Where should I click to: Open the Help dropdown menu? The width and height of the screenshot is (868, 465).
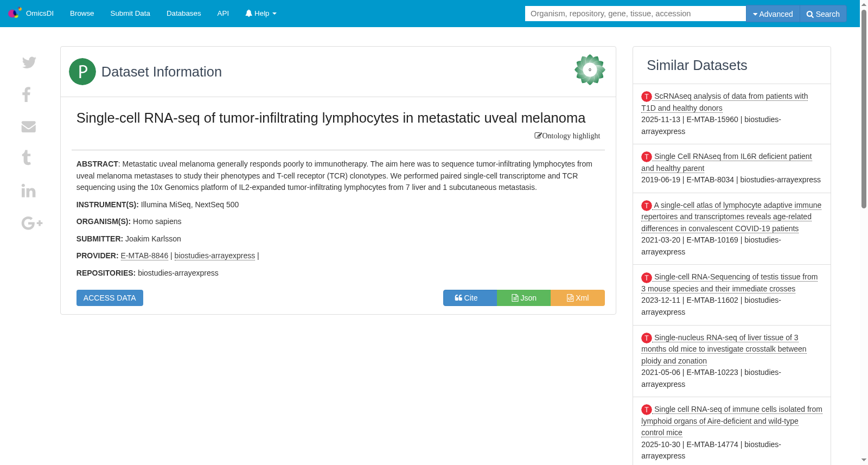click(x=261, y=14)
